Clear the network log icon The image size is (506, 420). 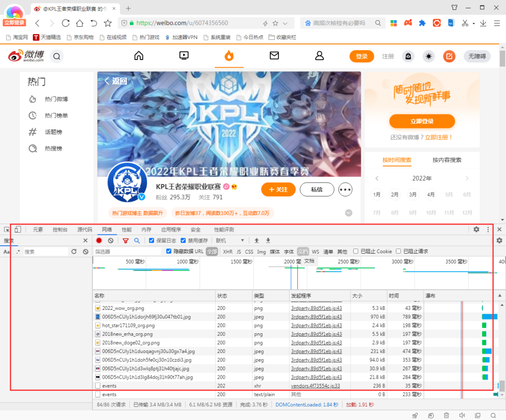click(111, 240)
